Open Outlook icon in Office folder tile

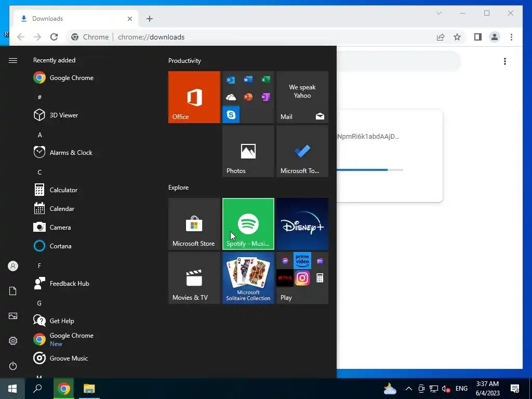coord(231,79)
